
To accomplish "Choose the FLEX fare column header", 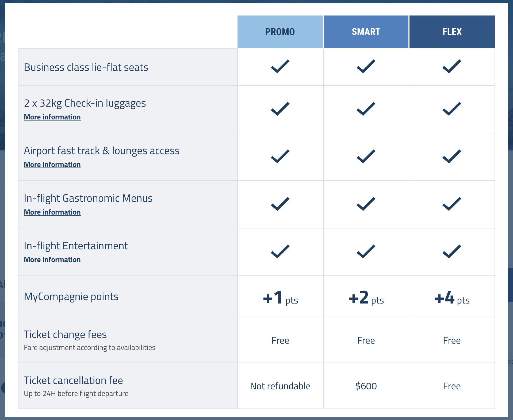I will (452, 32).
